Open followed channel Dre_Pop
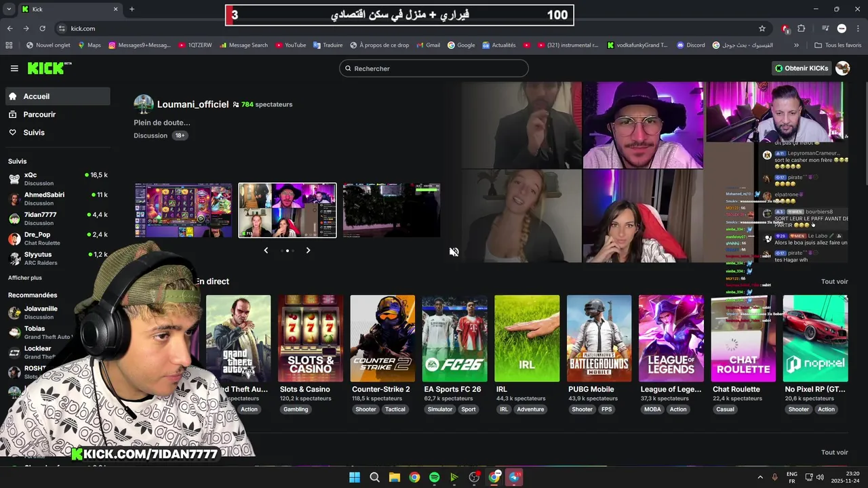This screenshot has height=488, width=868. [x=58, y=238]
